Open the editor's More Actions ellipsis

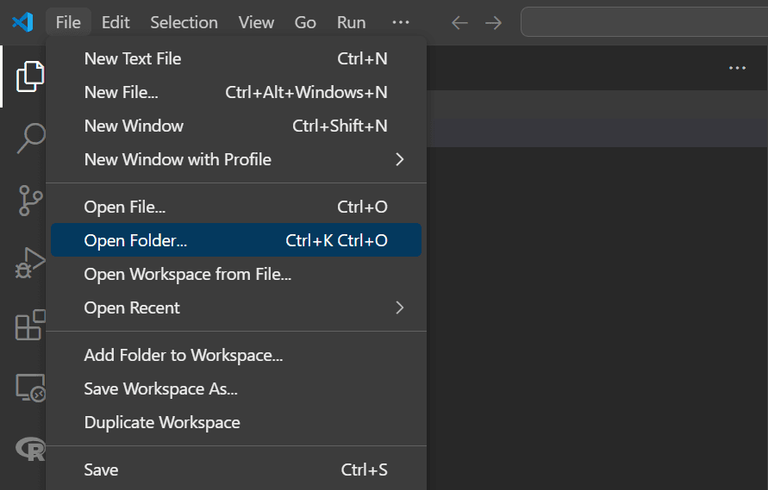coord(737,68)
